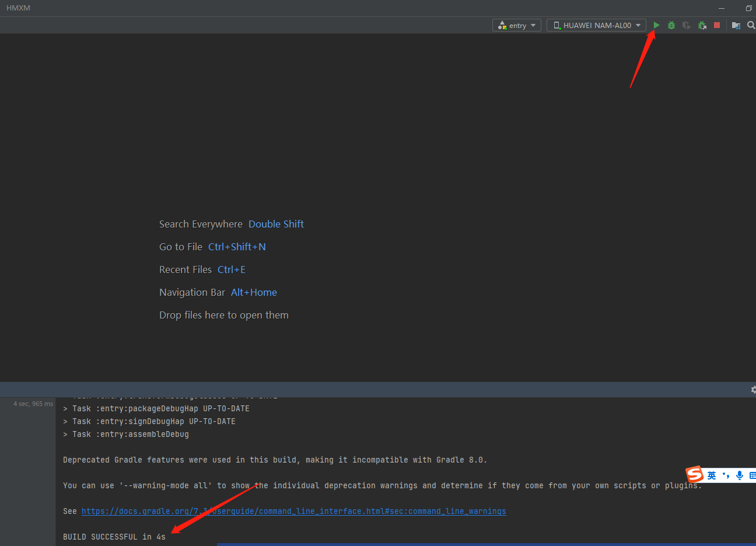Image resolution: width=756 pixels, height=546 pixels.
Task: Click the Alt+Home Navigation Bar hint
Action: coord(254,292)
